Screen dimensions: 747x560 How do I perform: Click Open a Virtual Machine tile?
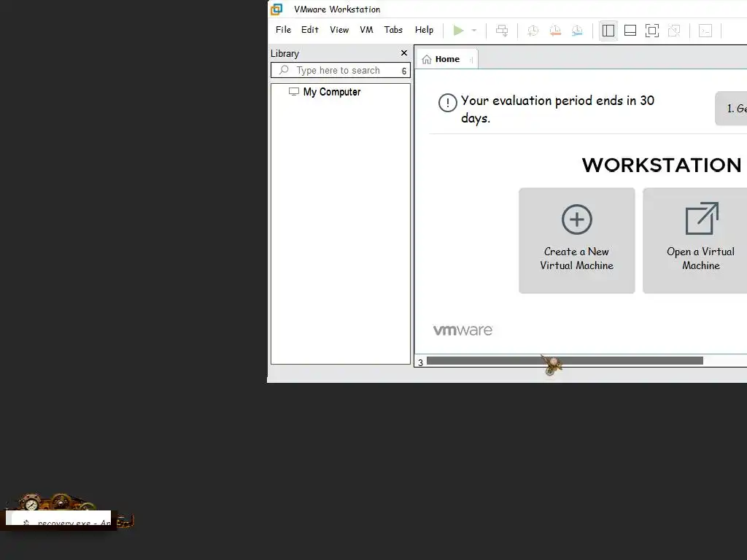point(695,241)
